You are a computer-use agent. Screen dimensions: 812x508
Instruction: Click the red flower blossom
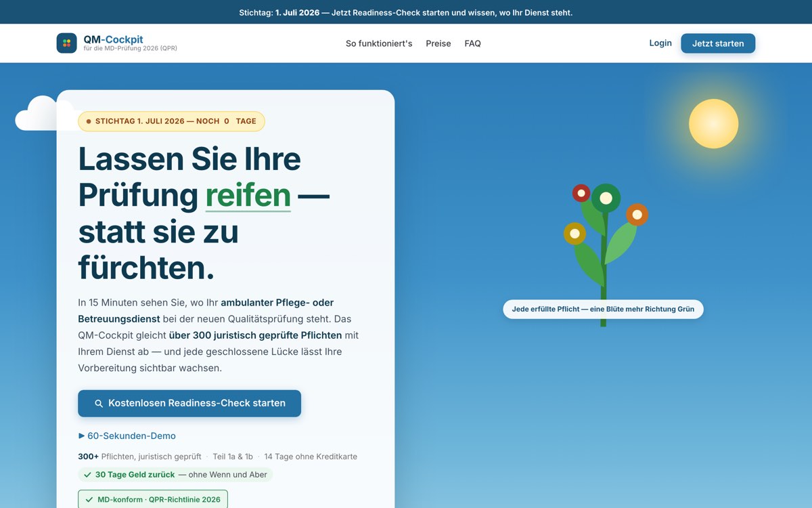point(581,193)
